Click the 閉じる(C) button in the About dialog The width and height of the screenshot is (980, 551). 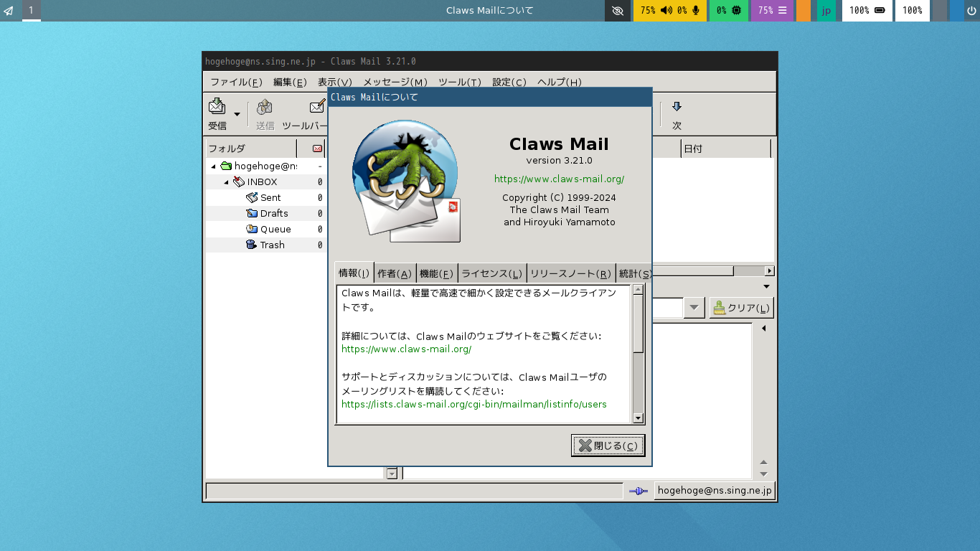(x=608, y=446)
